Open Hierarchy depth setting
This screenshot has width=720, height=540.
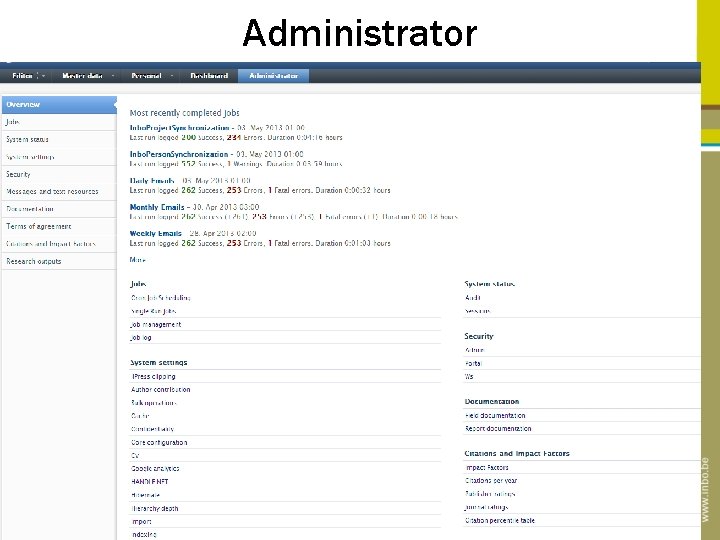tap(155, 508)
